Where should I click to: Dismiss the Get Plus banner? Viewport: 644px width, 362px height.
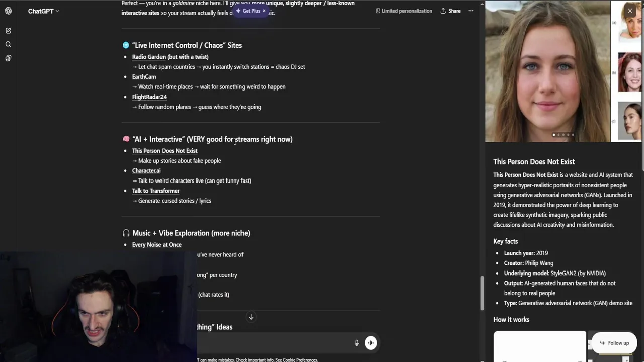(x=264, y=11)
